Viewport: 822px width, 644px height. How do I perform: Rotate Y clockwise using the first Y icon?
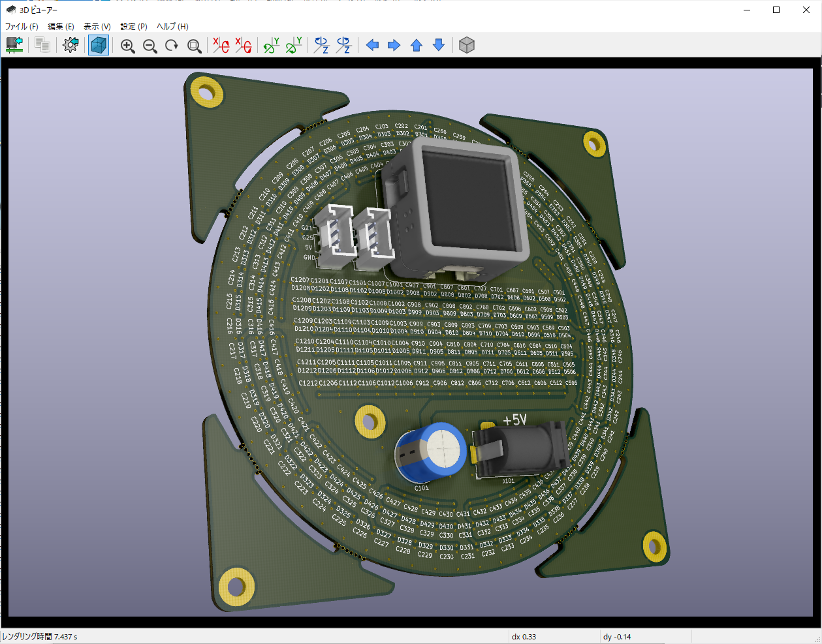pyautogui.click(x=272, y=45)
